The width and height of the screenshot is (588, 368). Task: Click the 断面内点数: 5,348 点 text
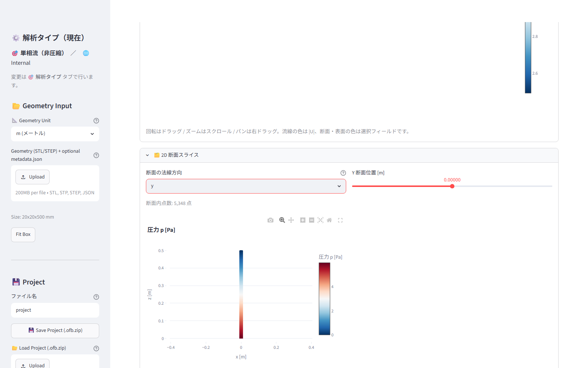(x=169, y=203)
